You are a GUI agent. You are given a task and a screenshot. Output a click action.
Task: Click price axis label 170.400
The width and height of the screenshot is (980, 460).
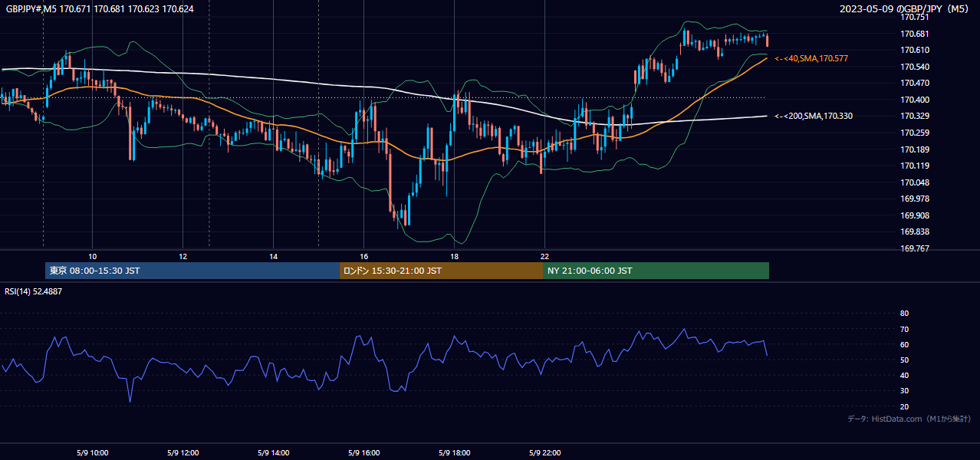coord(914,100)
